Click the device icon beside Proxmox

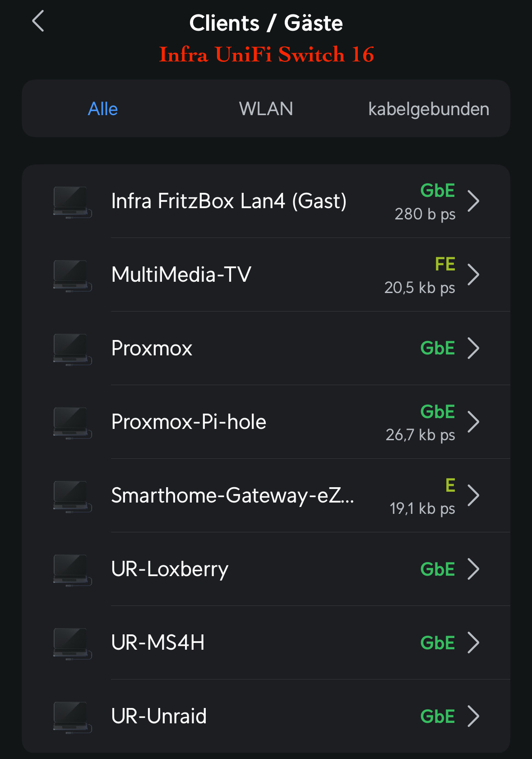tap(72, 349)
